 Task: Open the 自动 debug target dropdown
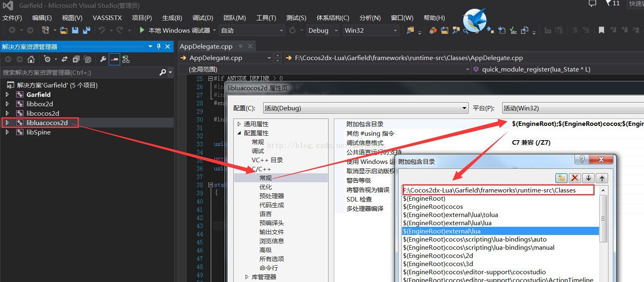pos(252,31)
